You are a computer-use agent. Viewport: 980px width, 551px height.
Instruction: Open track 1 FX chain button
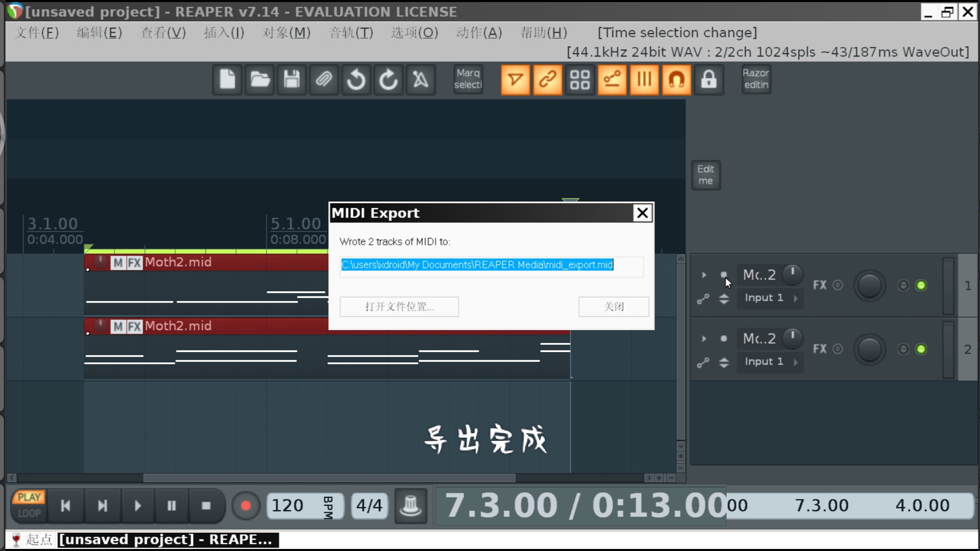click(x=820, y=285)
